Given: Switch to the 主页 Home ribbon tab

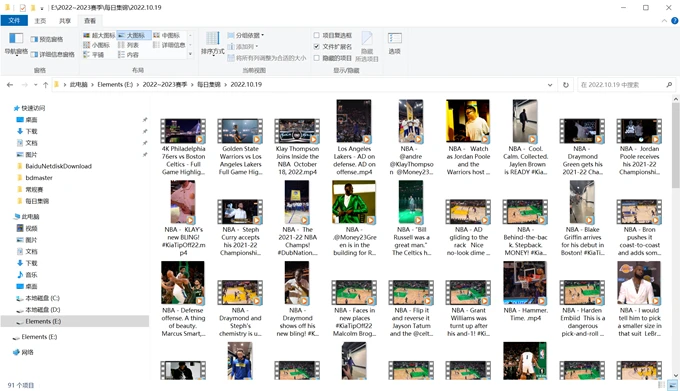Looking at the screenshot, I should (x=40, y=21).
